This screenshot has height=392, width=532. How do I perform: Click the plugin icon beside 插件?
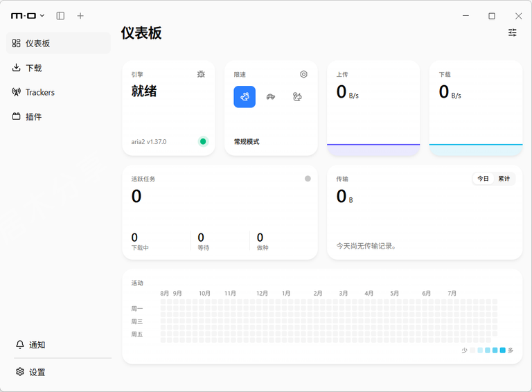pos(17,116)
